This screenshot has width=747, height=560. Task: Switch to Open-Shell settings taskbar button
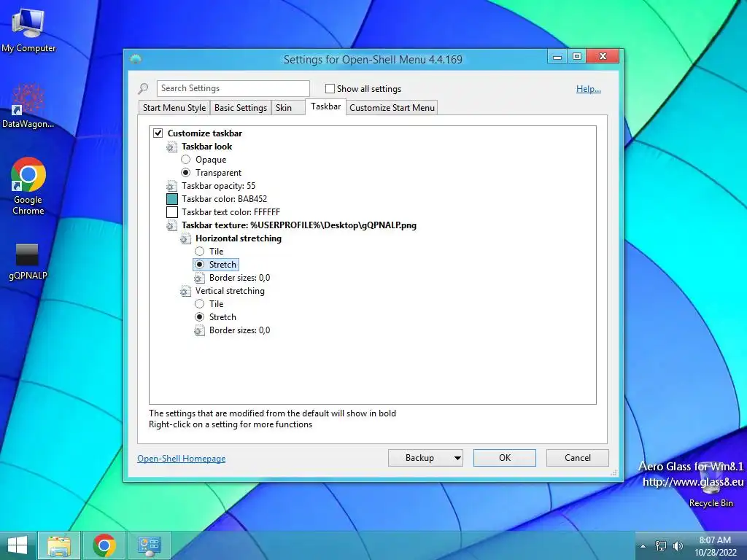coord(150,545)
